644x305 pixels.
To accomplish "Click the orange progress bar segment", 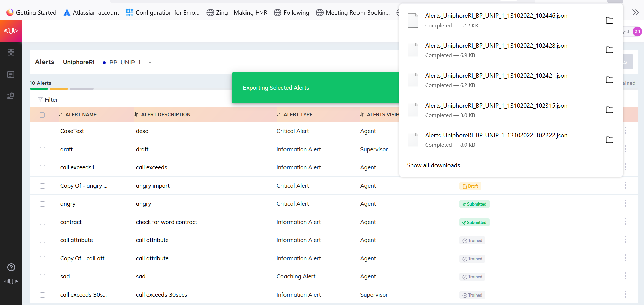I will coord(59,89).
